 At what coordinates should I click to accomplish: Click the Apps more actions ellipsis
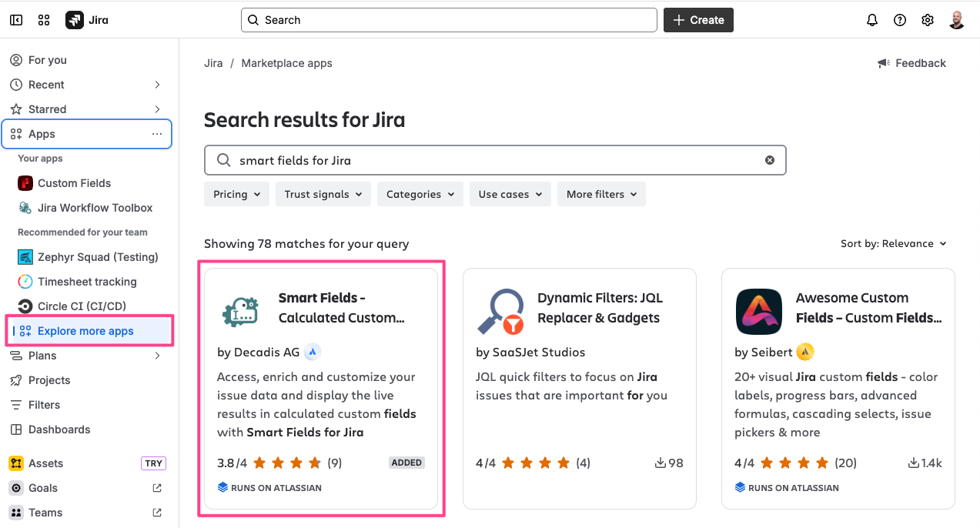click(x=157, y=134)
